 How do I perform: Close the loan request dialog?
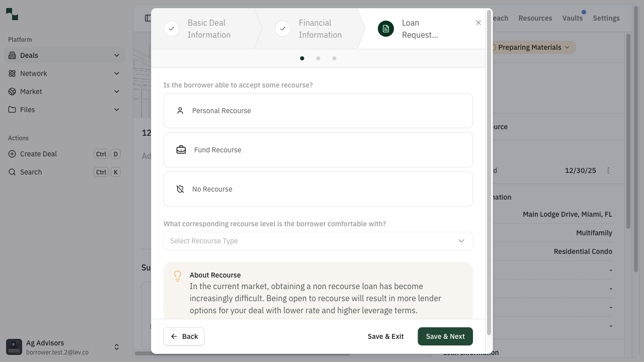pos(478,23)
